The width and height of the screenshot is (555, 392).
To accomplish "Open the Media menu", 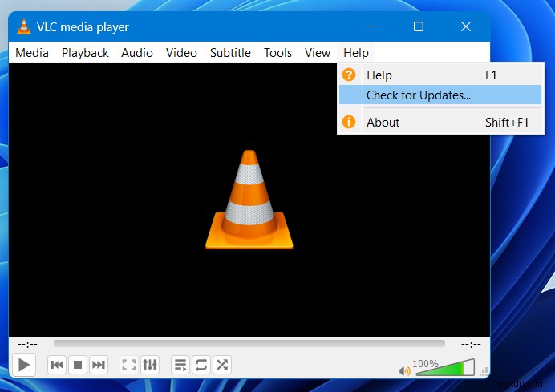I will (x=32, y=53).
